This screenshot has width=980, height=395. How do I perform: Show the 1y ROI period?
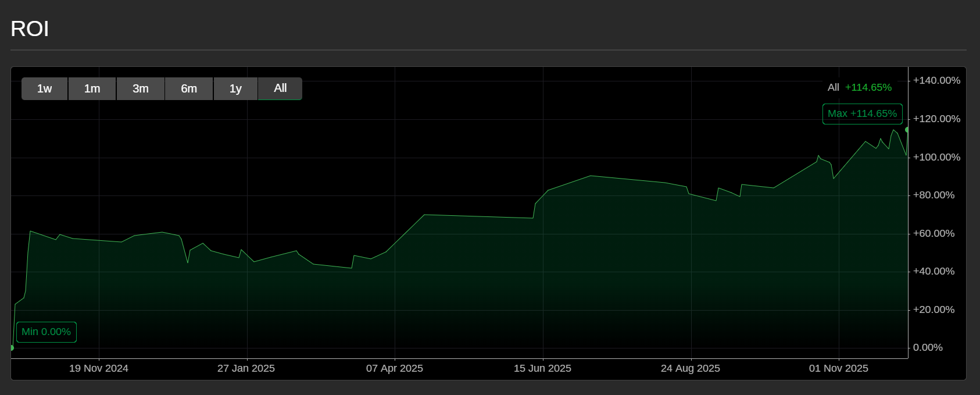(235, 88)
